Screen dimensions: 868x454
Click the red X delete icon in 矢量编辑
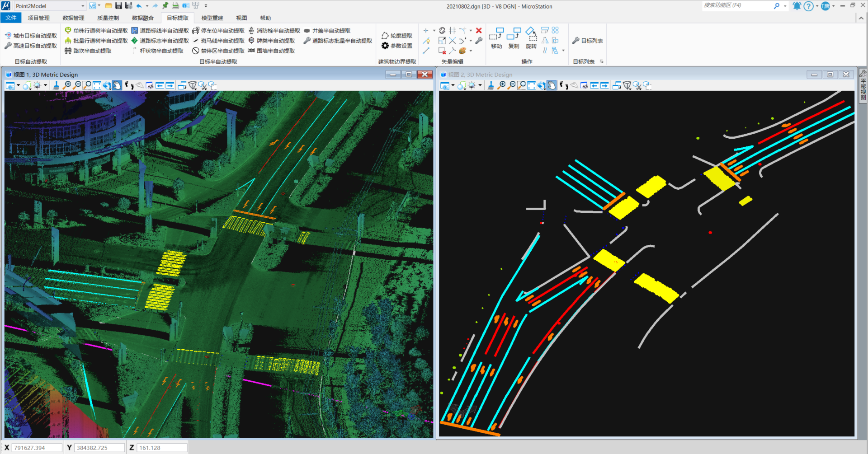(x=479, y=30)
